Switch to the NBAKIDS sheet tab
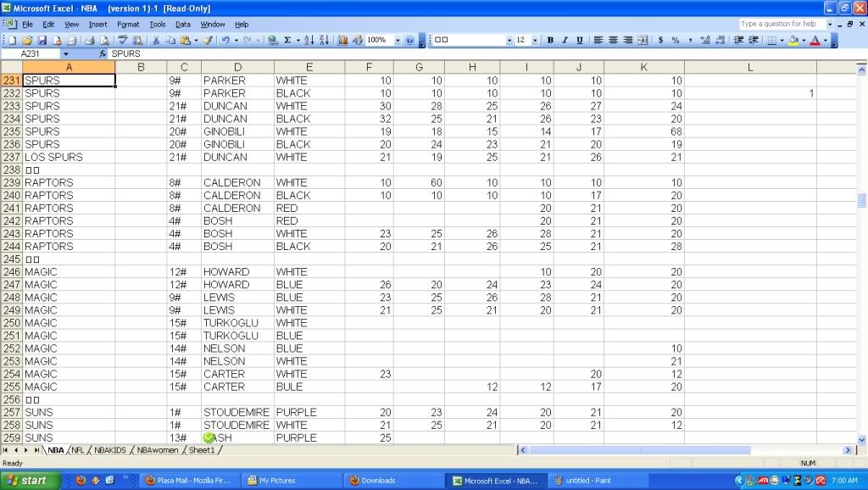Viewport: 868px width, 490px height. pyautogui.click(x=110, y=450)
